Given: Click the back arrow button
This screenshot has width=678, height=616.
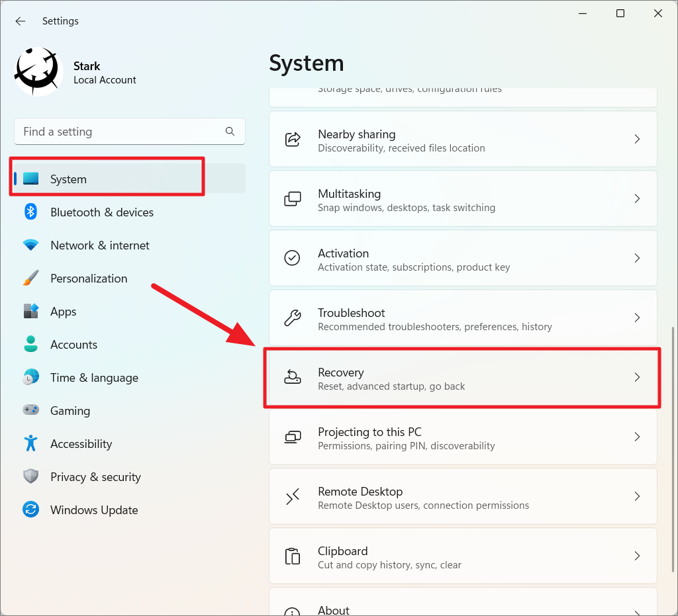Looking at the screenshot, I should (x=20, y=21).
